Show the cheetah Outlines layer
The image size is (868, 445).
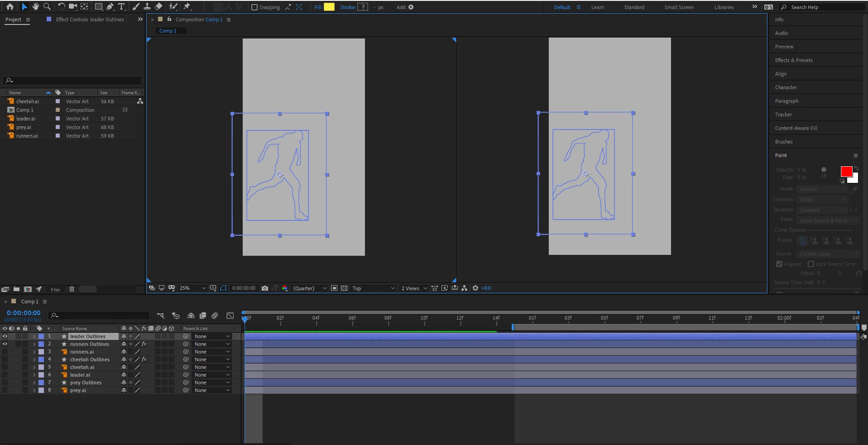click(x=5, y=359)
